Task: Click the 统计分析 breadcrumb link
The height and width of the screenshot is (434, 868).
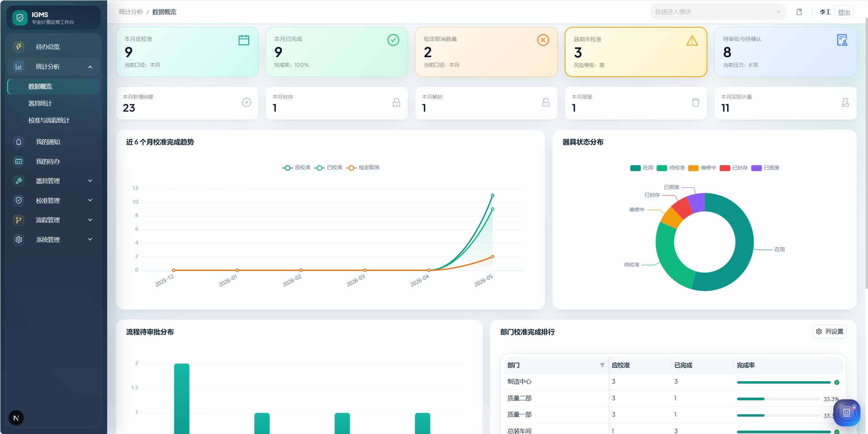Action: (x=131, y=12)
